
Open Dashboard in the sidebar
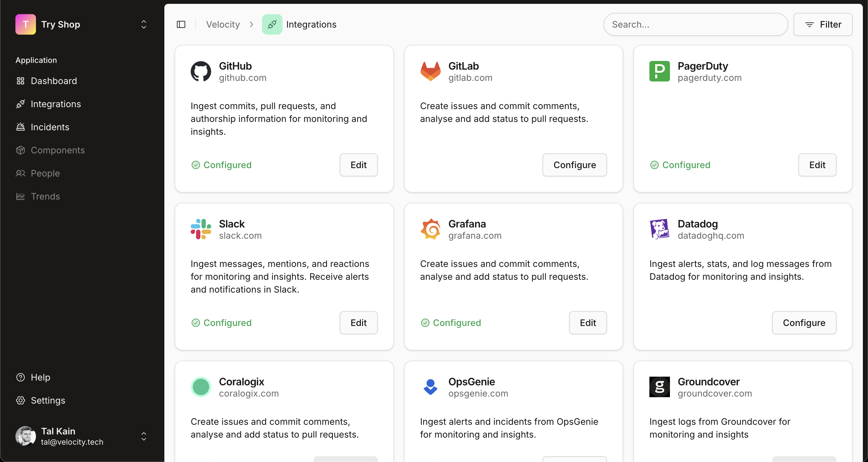[54, 81]
